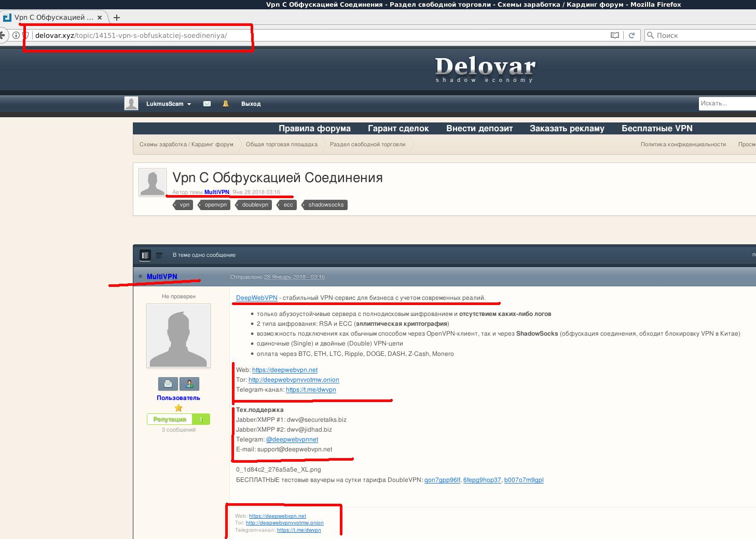
Task: Select the doublevpn tag
Action: point(254,205)
